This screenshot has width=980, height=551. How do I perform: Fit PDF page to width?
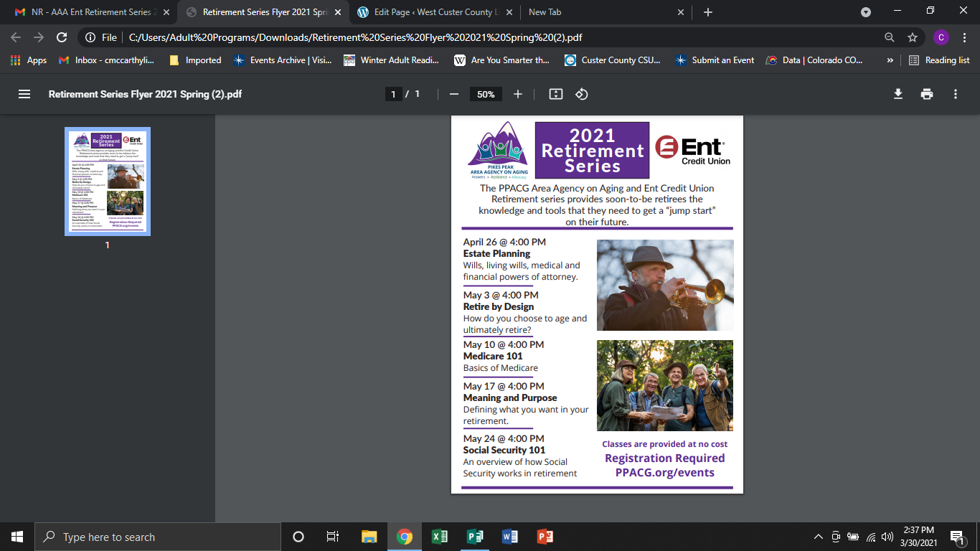coord(555,94)
